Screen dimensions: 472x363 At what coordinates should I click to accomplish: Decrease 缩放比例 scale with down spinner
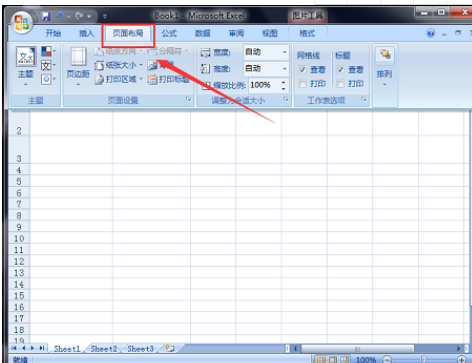point(284,89)
